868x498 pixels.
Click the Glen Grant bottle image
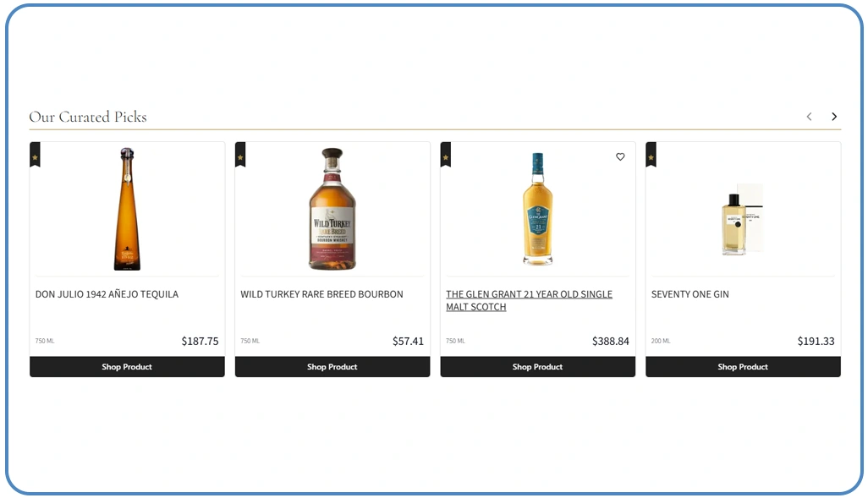tap(537, 209)
